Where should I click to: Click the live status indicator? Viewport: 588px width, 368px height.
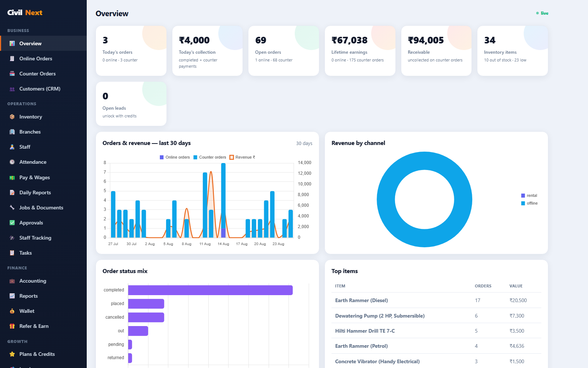point(542,13)
